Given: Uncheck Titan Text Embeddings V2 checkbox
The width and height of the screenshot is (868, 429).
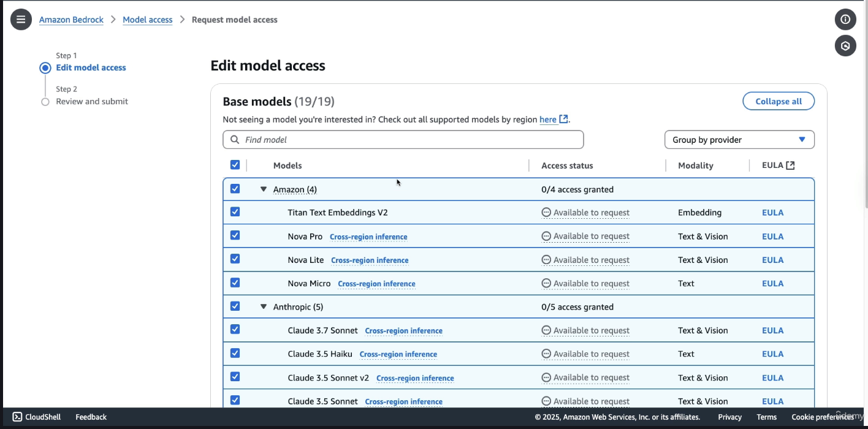Looking at the screenshot, I should point(235,212).
